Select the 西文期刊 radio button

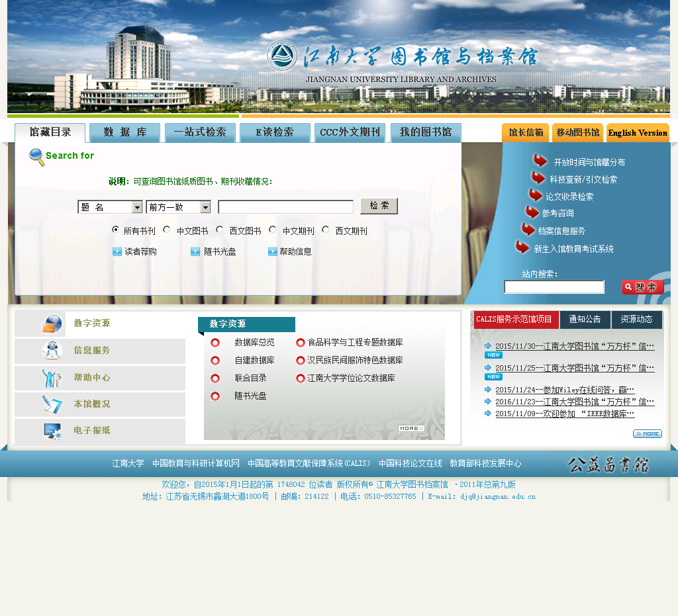[x=326, y=230]
